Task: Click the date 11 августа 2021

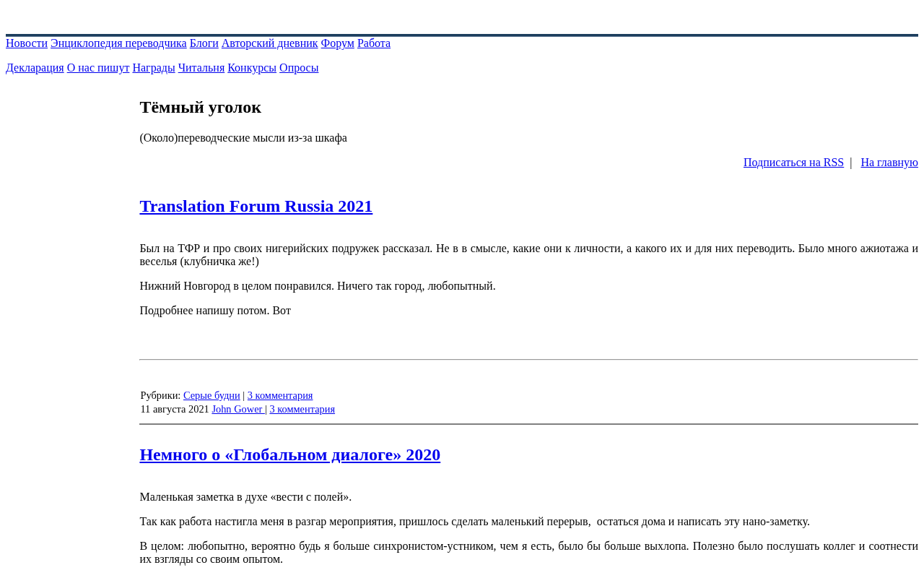Action: pos(175,409)
